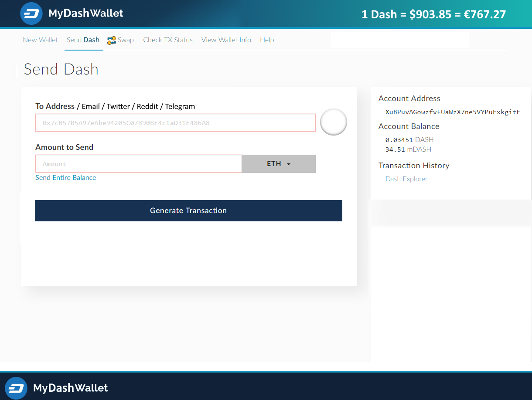Select the account address XuBPuvAGowzfvFUaWzX7ne5VYPuExkgitE
This screenshot has height=400, width=532.
[x=453, y=112]
